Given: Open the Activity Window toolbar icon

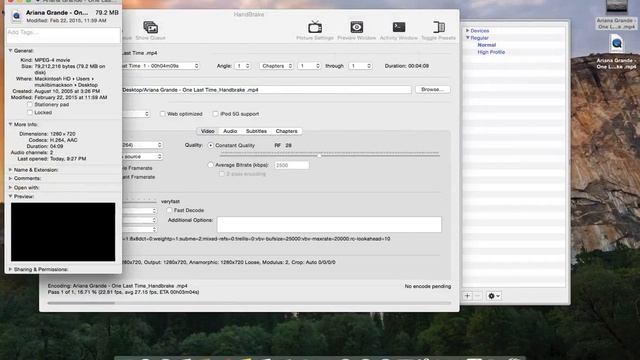Looking at the screenshot, I should (x=399, y=27).
